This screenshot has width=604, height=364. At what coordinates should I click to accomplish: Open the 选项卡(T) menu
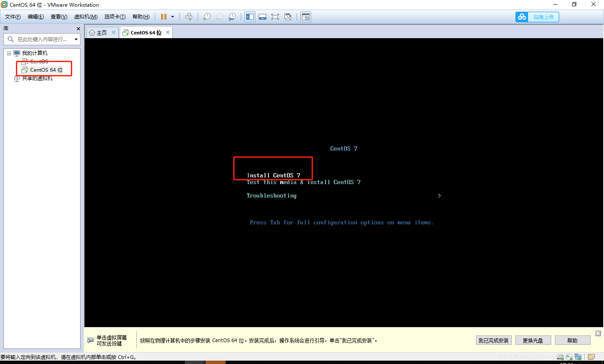115,17
